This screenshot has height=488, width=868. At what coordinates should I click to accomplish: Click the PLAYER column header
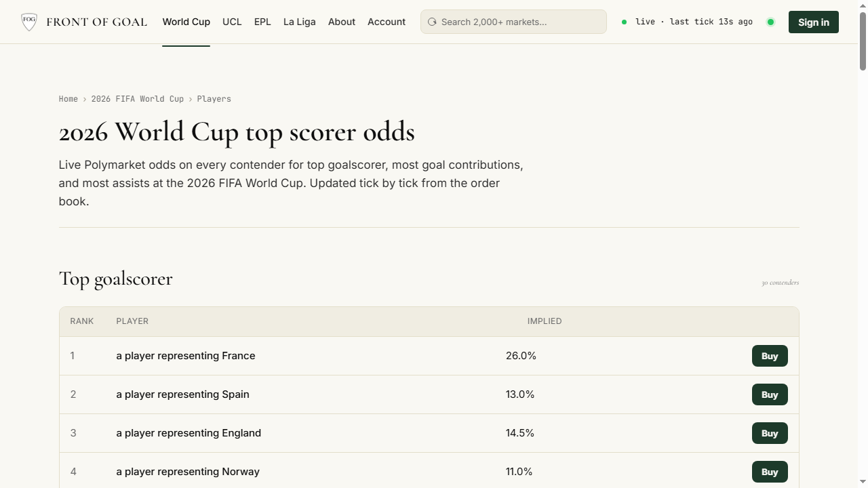tap(132, 321)
